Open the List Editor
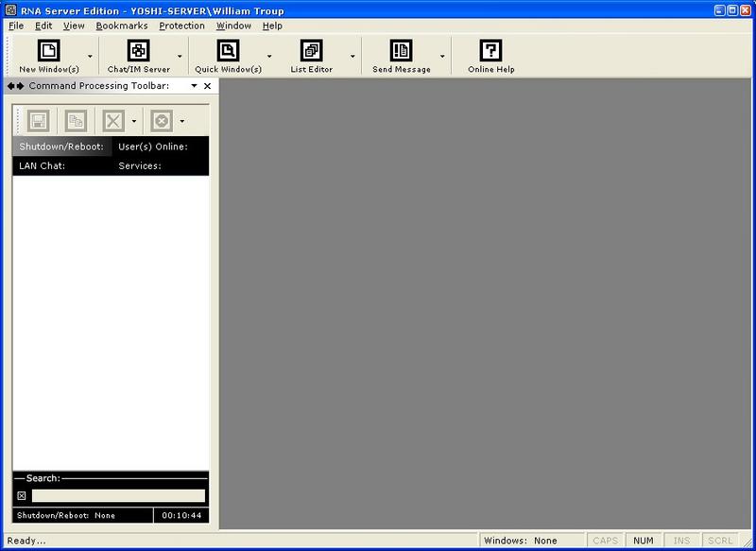Image resolution: width=756 pixels, height=551 pixels. pos(312,51)
